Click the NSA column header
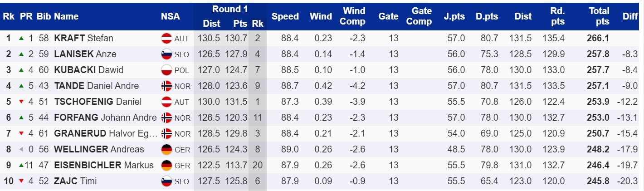 (170, 16)
